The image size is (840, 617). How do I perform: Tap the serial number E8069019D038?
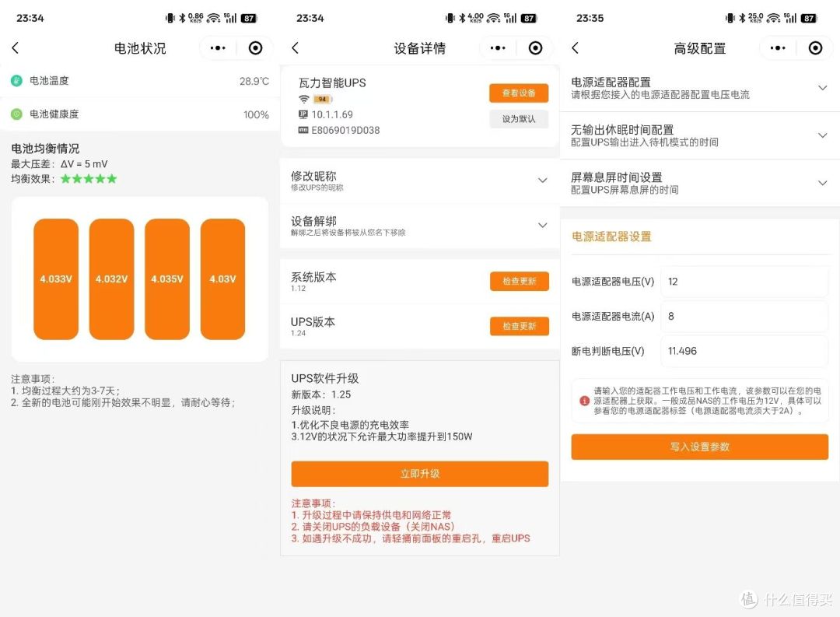[x=345, y=130]
